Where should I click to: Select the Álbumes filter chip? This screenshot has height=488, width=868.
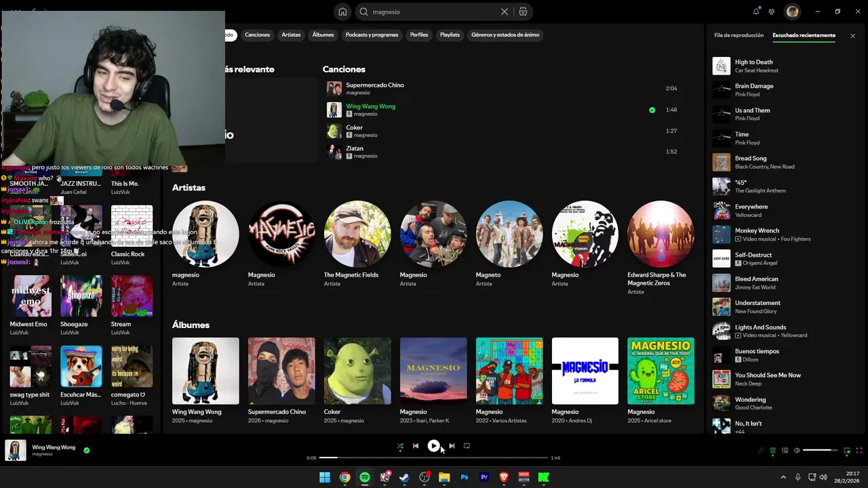pos(323,35)
